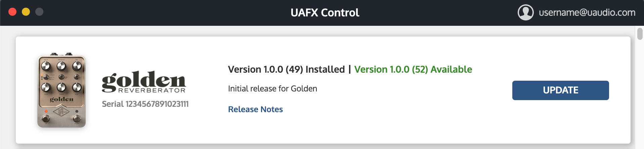Click the Golden Reverberator logo
The height and width of the screenshot is (149, 644).
click(144, 82)
